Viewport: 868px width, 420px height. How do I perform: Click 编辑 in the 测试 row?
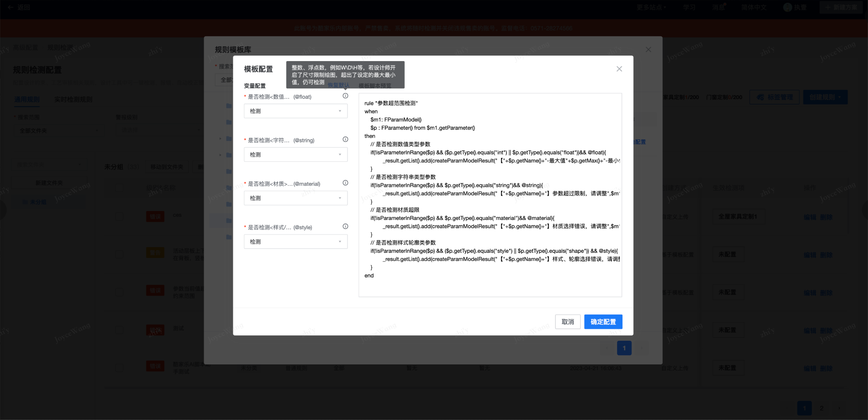(x=810, y=330)
